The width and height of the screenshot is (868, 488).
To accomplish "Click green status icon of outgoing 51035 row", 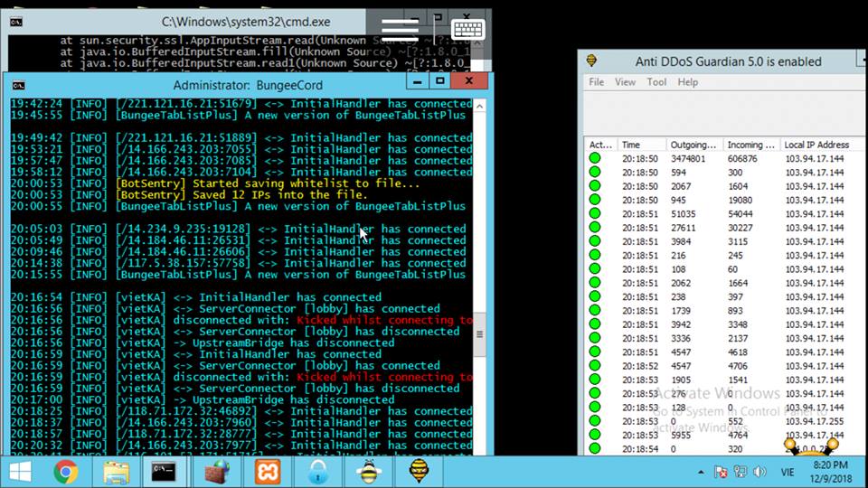I will click(595, 213).
